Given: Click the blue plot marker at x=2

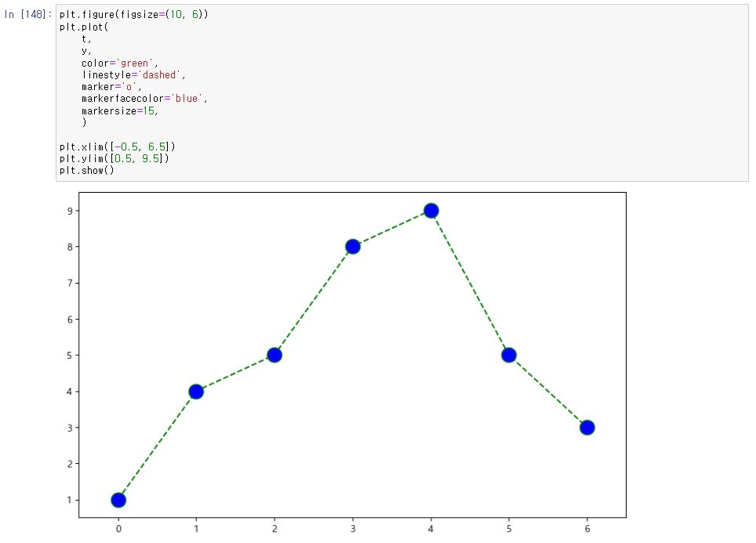Looking at the screenshot, I should pyautogui.click(x=274, y=355).
